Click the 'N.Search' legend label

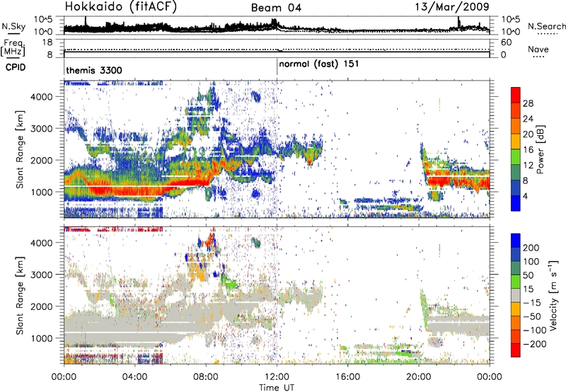pyautogui.click(x=546, y=26)
